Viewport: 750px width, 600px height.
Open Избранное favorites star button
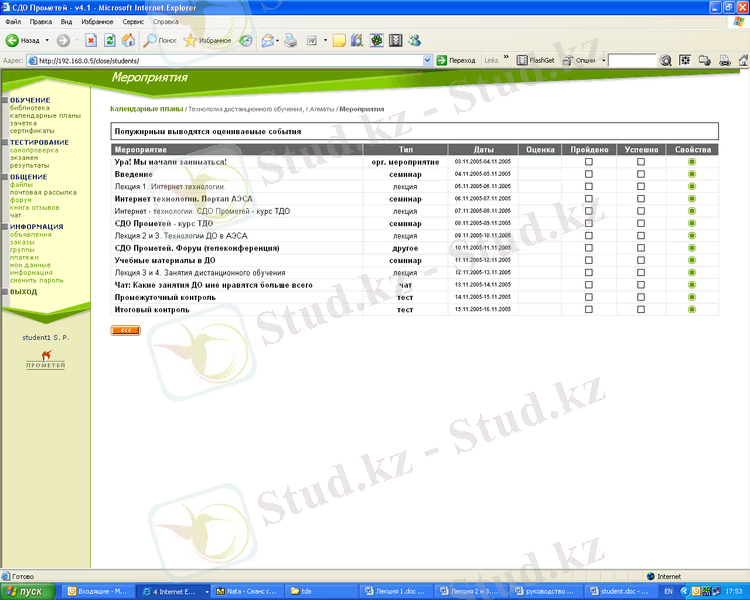(208, 41)
